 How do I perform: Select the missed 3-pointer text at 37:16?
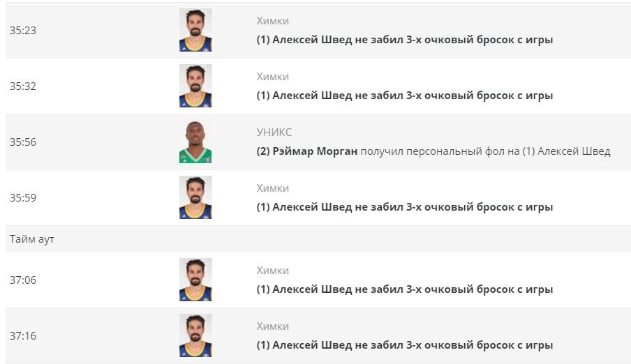click(x=404, y=345)
